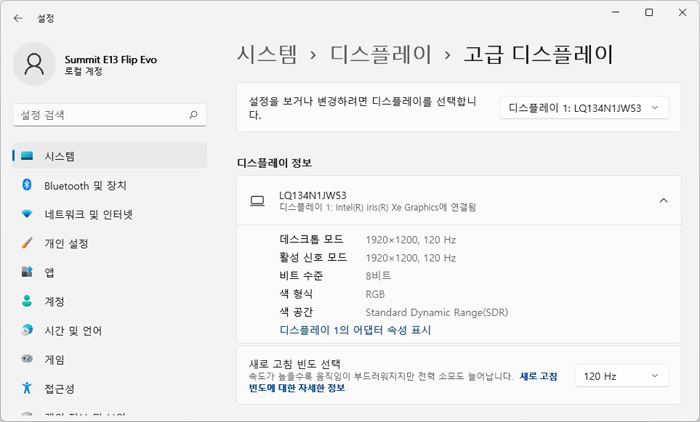The image size is (700, 422).
Task: Click the back arrow in the title bar
Action: tap(18, 18)
